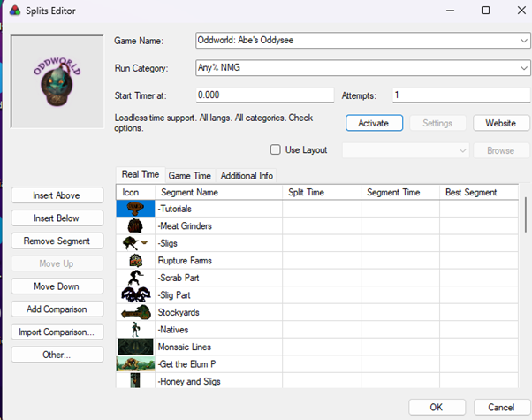Open the Game Name dropdown

(524, 41)
